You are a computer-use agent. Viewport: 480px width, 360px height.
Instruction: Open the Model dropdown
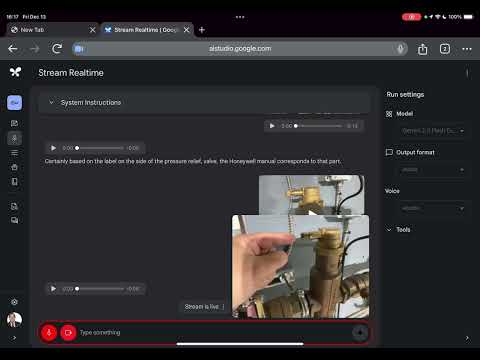pyautogui.click(x=433, y=131)
